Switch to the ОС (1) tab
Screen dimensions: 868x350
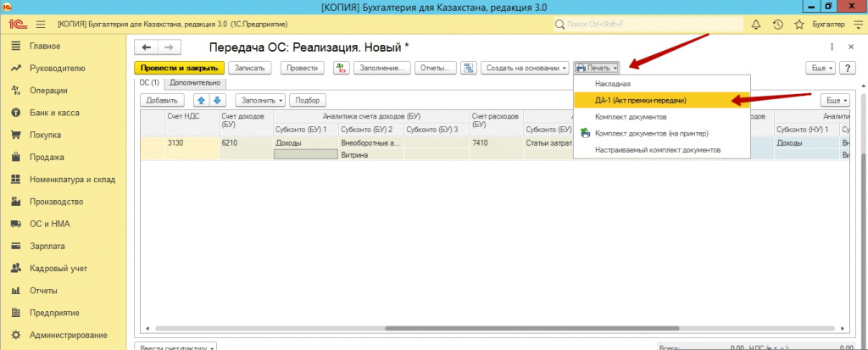149,83
